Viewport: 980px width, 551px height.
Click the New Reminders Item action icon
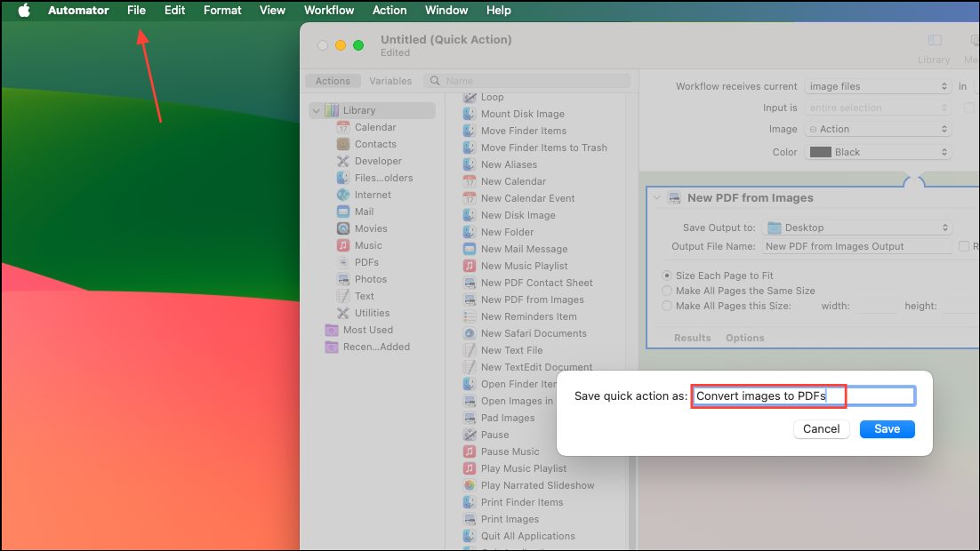[470, 316]
